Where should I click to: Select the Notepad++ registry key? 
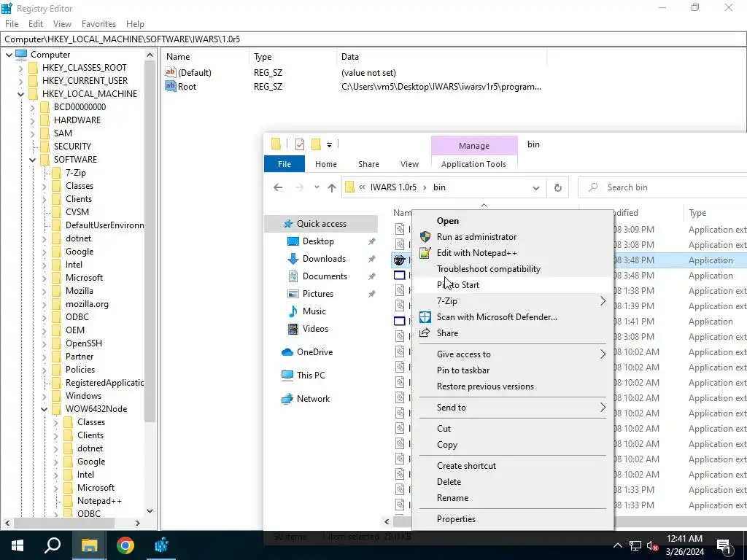point(99,501)
